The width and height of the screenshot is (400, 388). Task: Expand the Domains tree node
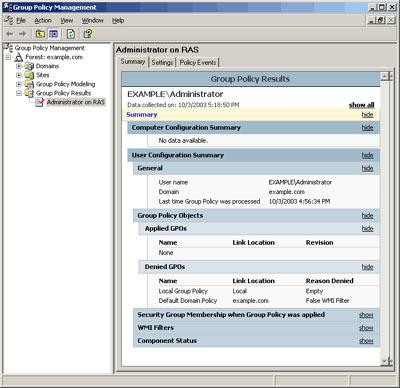tap(19, 66)
